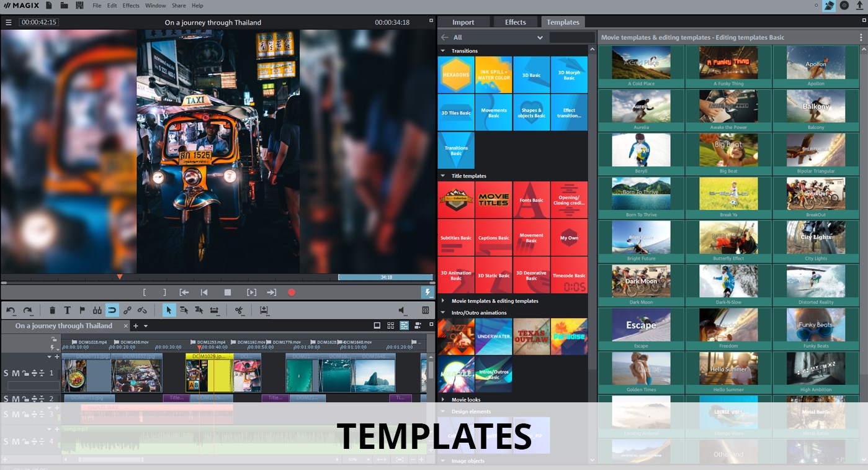Viewport: 868px width, 470px height.
Task: Jump to the beginning of the movie
Action: (204, 292)
